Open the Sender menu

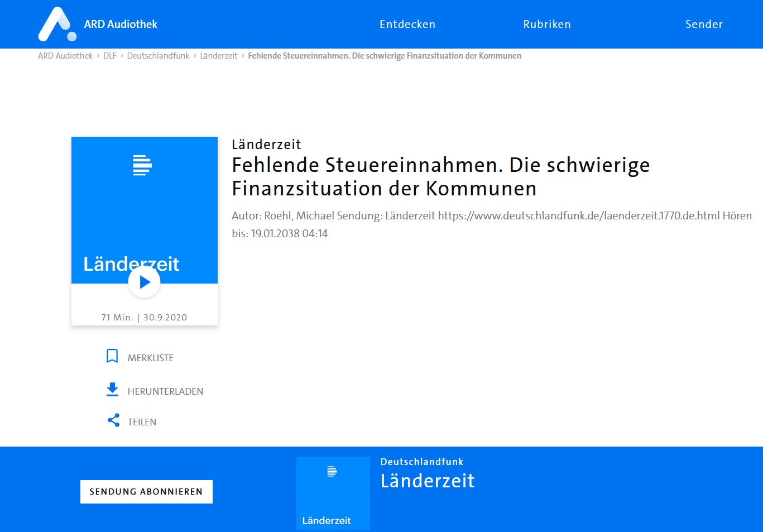[x=704, y=24]
